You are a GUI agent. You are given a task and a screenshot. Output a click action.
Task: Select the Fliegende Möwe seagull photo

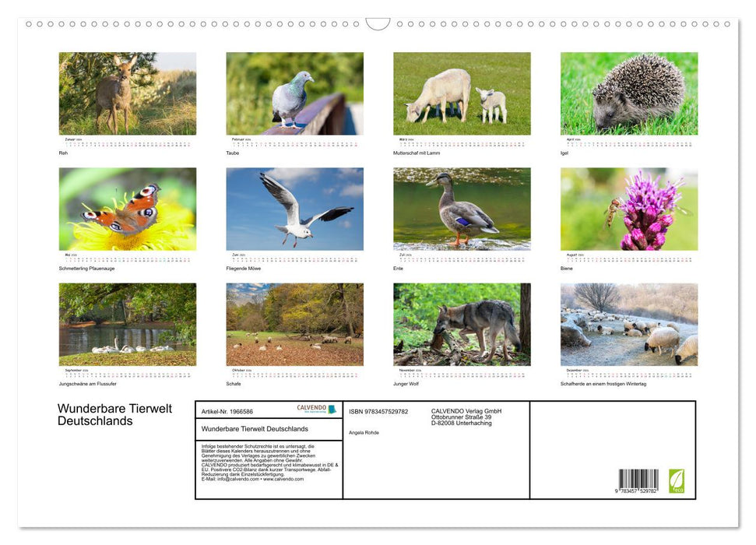pos(294,208)
